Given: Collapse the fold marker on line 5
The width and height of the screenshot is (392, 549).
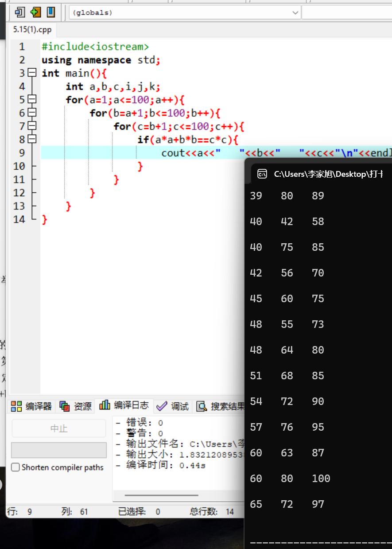Looking at the screenshot, I should point(32,99).
